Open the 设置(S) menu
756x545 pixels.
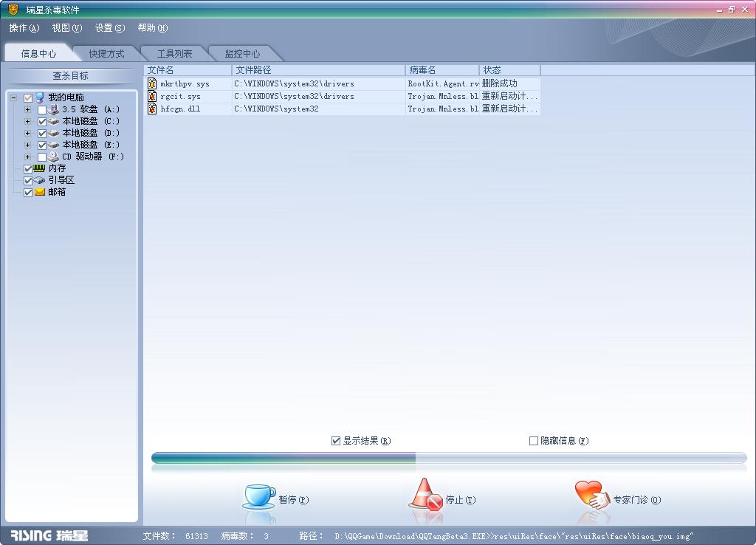coord(110,28)
